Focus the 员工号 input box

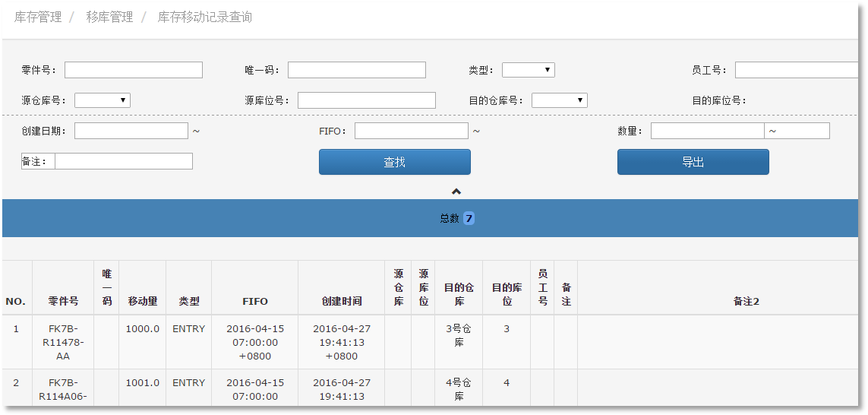(x=797, y=70)
